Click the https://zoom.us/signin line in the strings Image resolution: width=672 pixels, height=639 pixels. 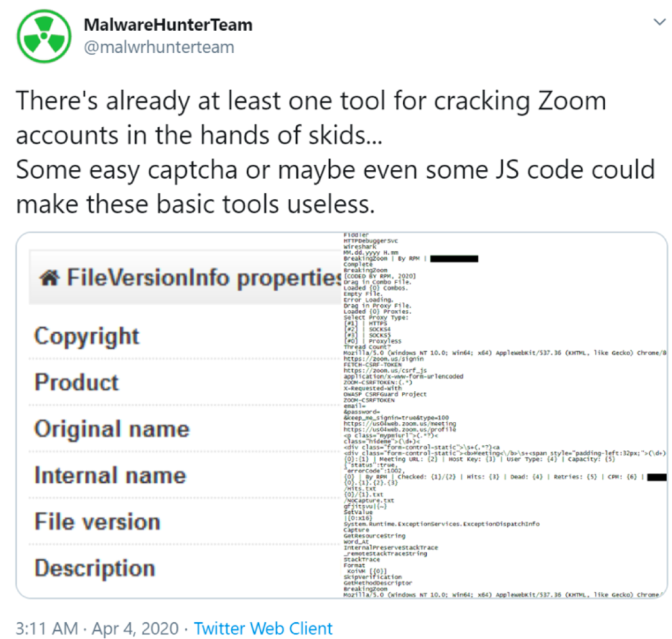(383, 359)
